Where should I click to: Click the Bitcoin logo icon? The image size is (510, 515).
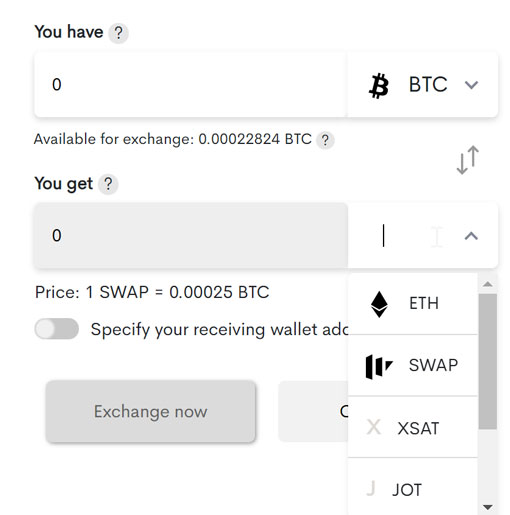(x=379, y=86)
